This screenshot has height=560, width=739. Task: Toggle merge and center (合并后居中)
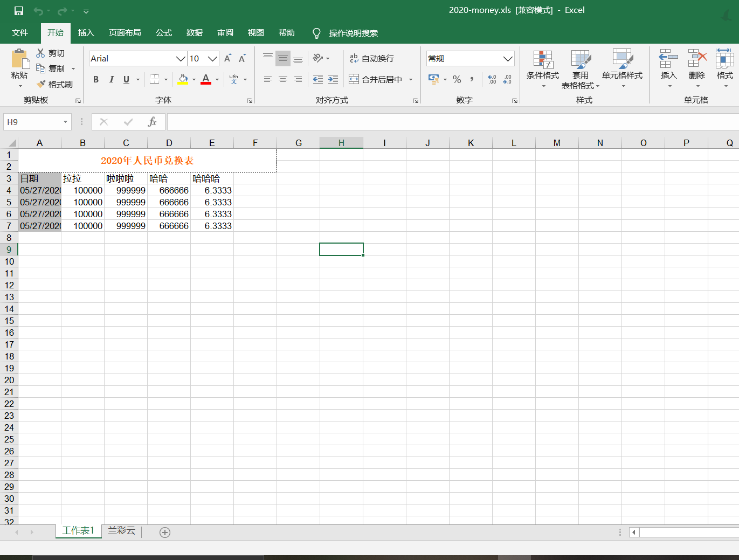376,79
